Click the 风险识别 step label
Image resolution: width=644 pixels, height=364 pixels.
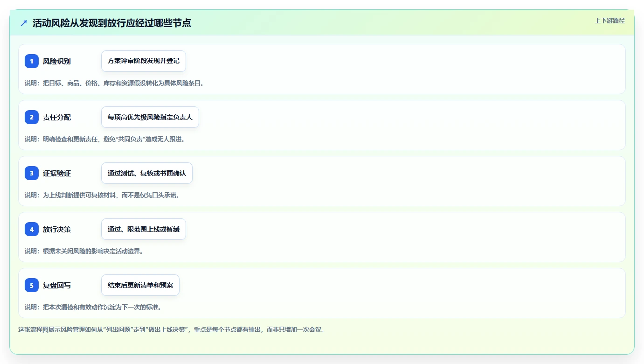coord(57,61)
